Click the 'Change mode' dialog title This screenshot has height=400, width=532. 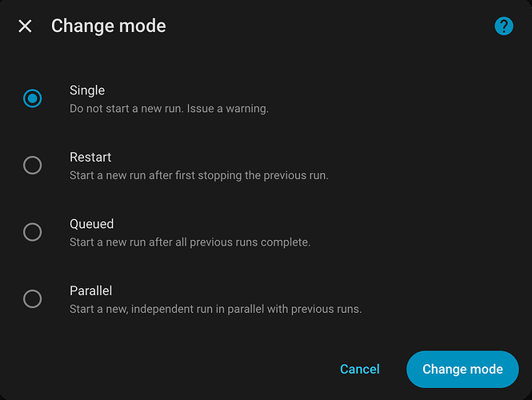click(x=109, y=26)
